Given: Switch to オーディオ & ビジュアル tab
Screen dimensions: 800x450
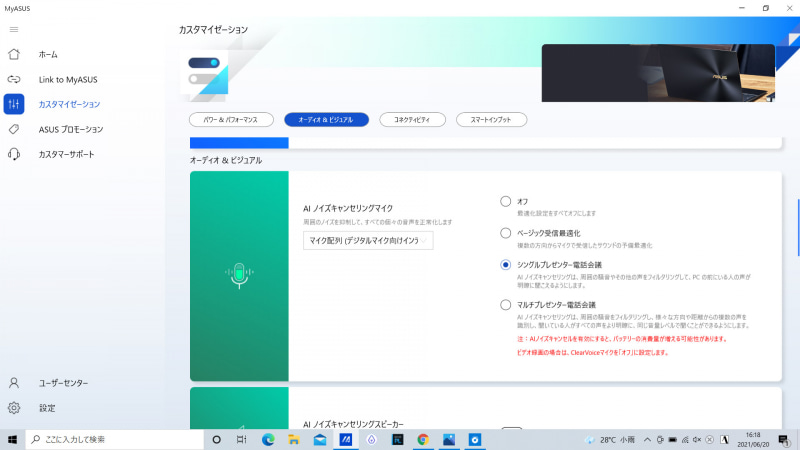Looking at the screenshot, I should [326, 119].
